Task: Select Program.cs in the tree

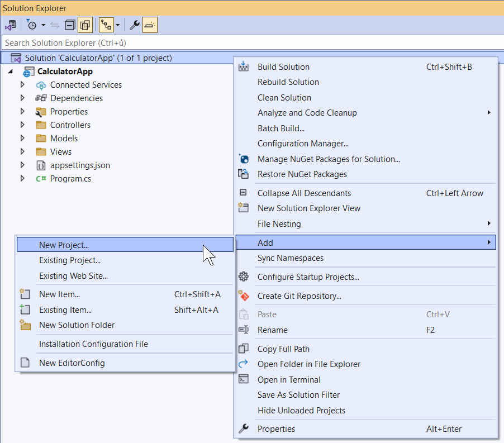Action: tap(70, 179)
